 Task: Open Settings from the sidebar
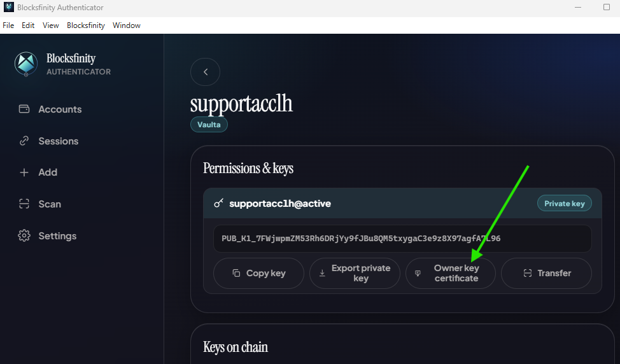[x=48, y=236]
